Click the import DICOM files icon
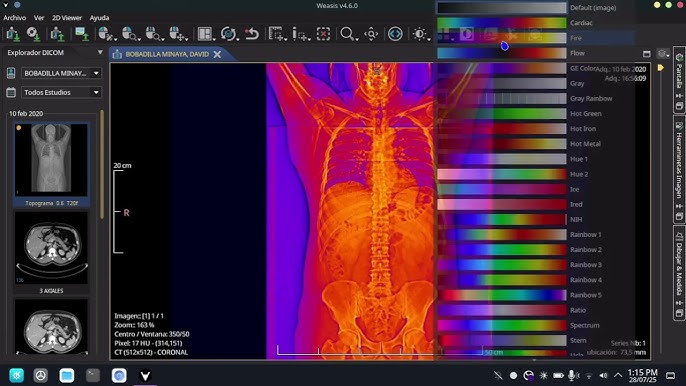The image size is (686, 386). [13, 34]
